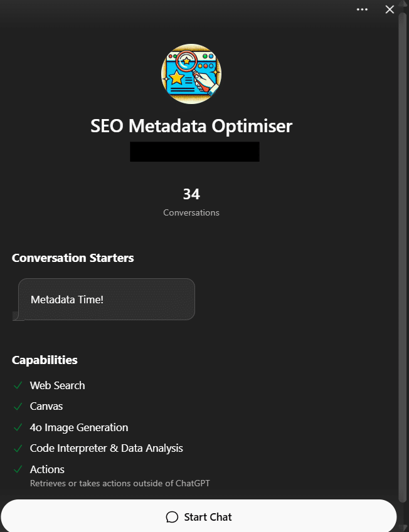Select the "Metadata Time!" conversation starter
Screen dimensions: 409x532
coord(107,300)
